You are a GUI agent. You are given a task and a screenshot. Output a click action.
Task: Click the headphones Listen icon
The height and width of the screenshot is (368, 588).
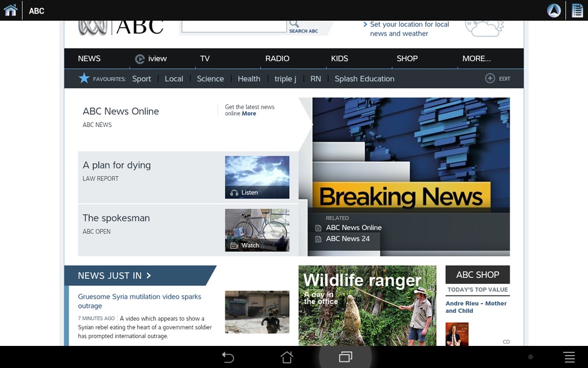pos(235,193)
